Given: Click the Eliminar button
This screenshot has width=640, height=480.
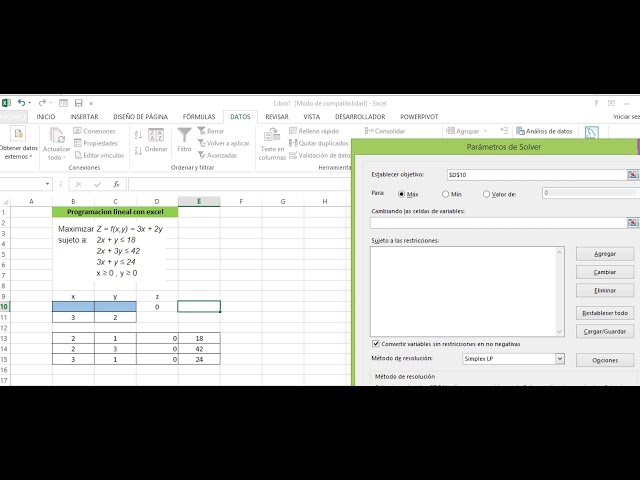Looking at the screenshot, I should [604, 291].
